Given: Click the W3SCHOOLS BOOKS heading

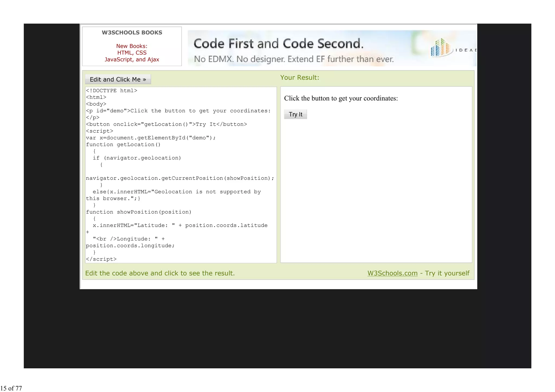Looking at the screenshot, I should [132, 33].
